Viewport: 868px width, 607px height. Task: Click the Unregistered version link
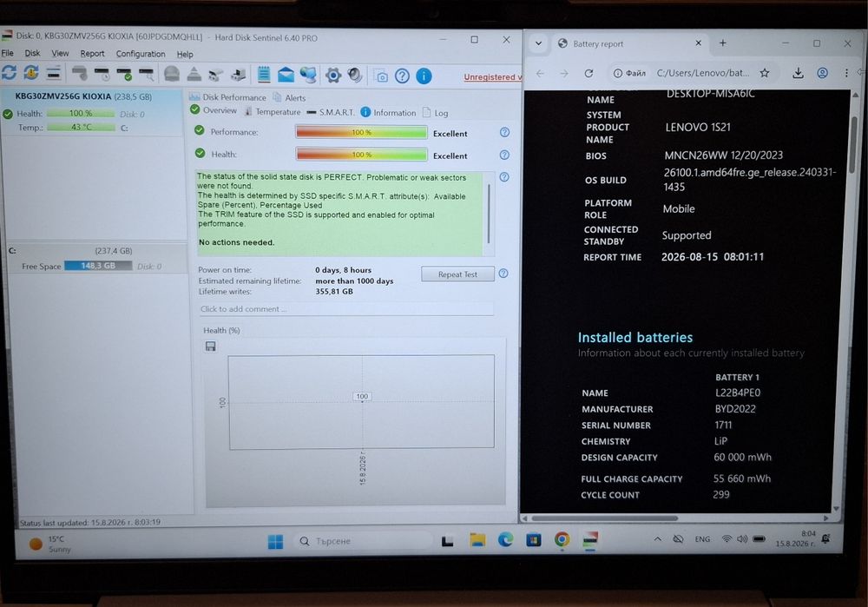click(492, 77)
